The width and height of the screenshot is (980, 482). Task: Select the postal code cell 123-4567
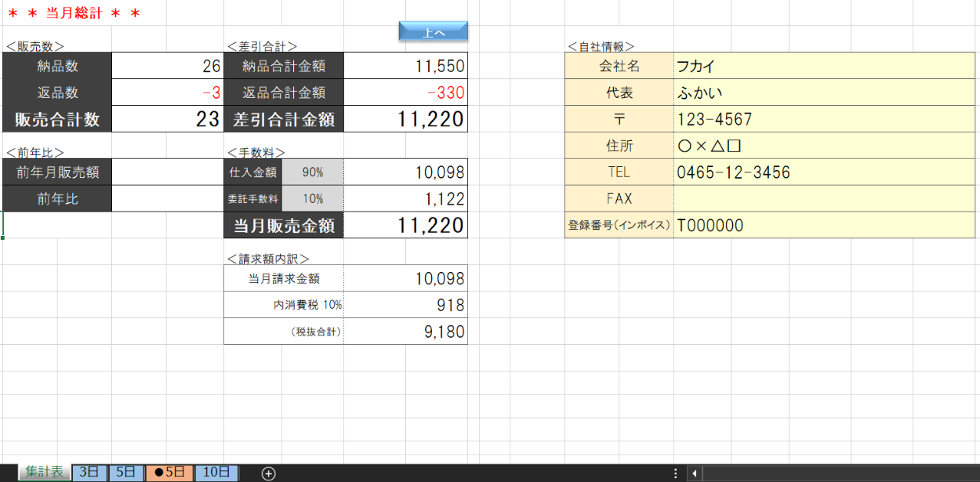click(x=823, y=120)
